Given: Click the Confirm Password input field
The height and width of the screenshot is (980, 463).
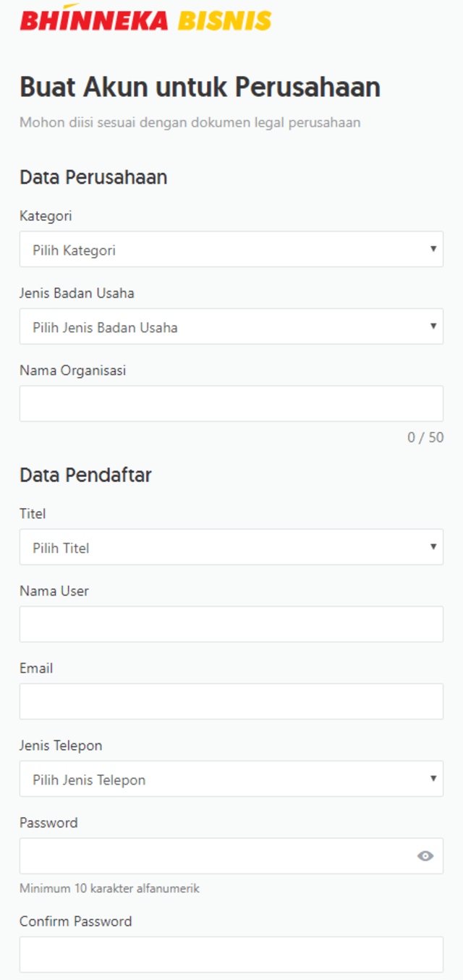Looking at the screenshot, I should [231, 954].
